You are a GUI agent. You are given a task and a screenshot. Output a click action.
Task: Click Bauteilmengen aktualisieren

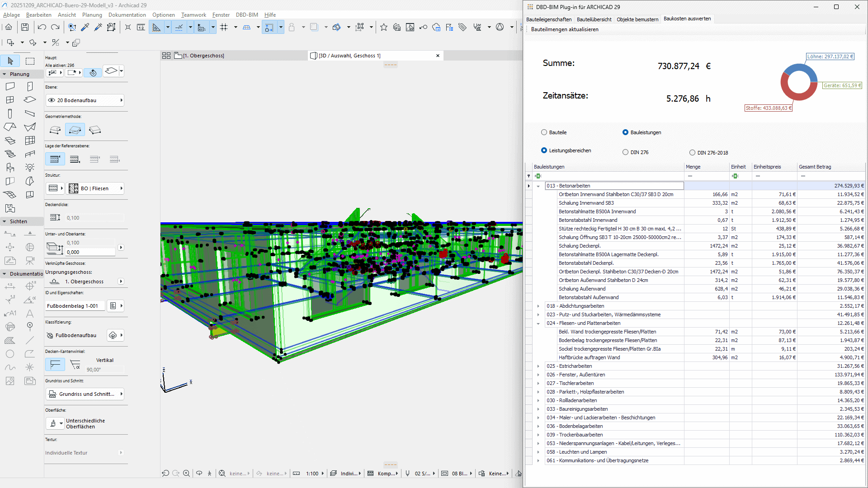(565, 29)
